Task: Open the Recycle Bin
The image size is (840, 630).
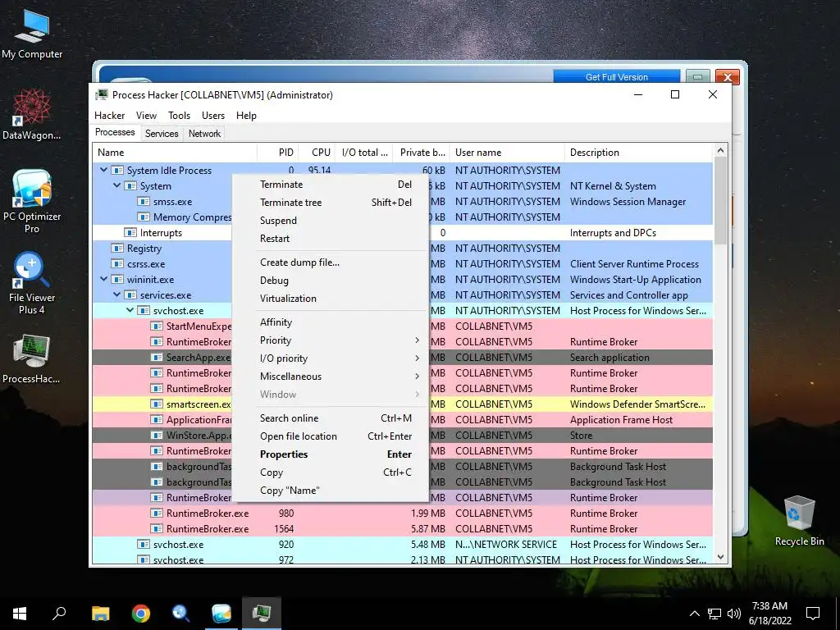Action: pyautogui.click(x=799, y=521)
